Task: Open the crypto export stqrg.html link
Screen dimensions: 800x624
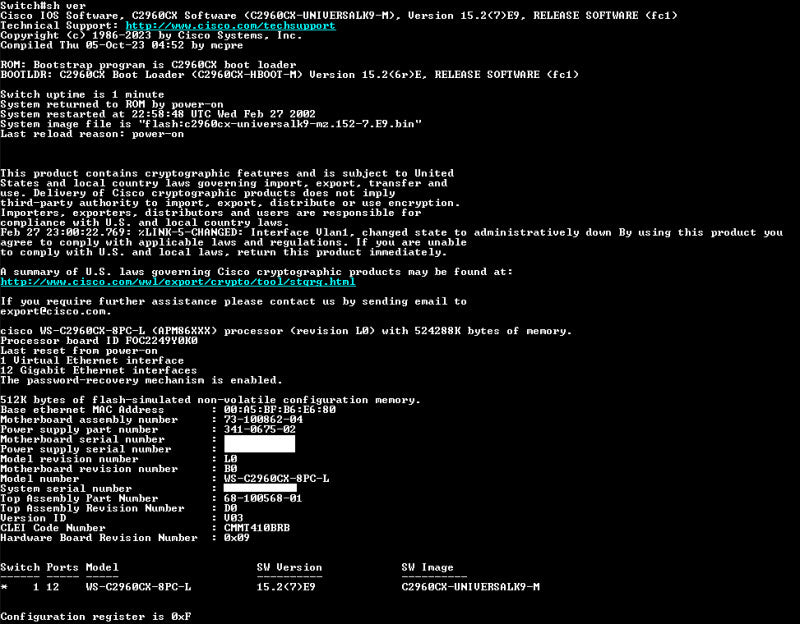Action: coord(178,282)
